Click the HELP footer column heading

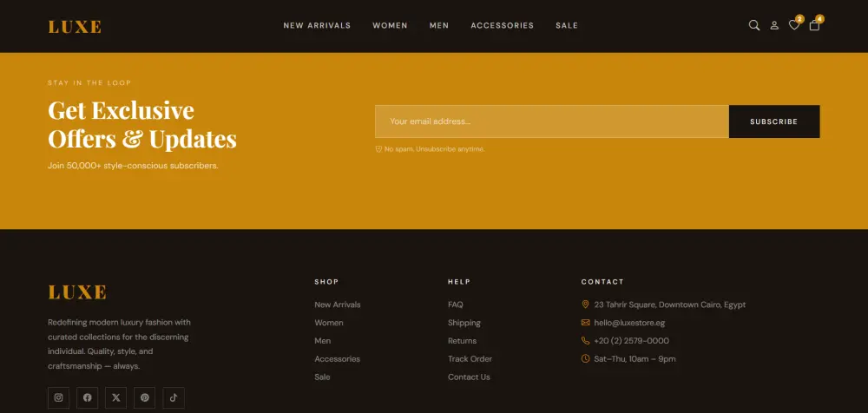(x=459, y=282)
